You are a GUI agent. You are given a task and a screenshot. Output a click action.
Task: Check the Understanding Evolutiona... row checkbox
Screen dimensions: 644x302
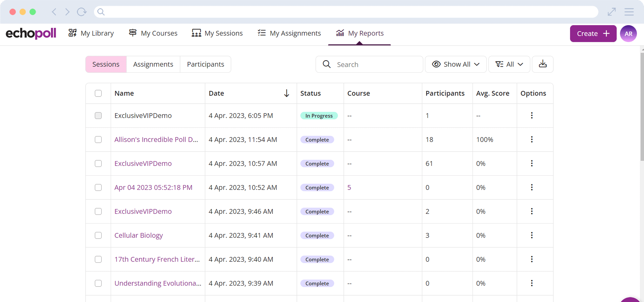tap(98, 283)
